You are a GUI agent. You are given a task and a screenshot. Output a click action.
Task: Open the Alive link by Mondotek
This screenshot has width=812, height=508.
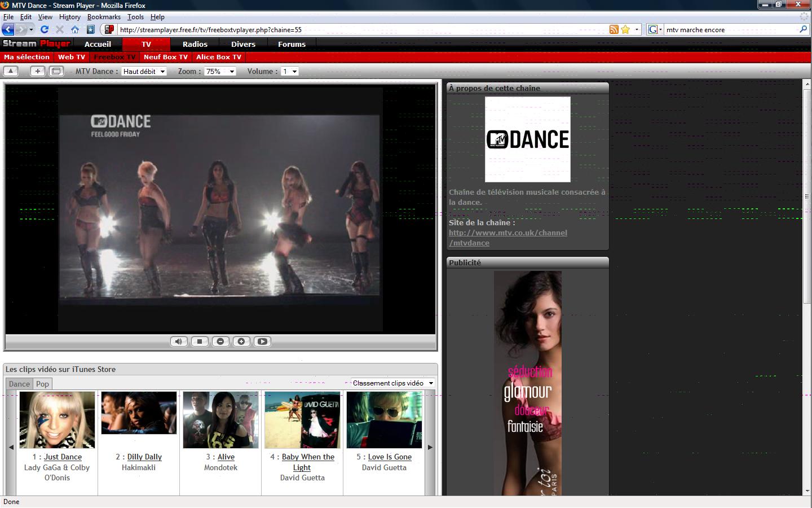(226, 457)
